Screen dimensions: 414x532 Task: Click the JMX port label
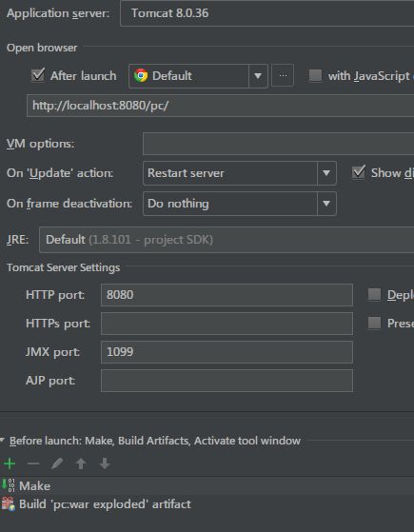52,352
